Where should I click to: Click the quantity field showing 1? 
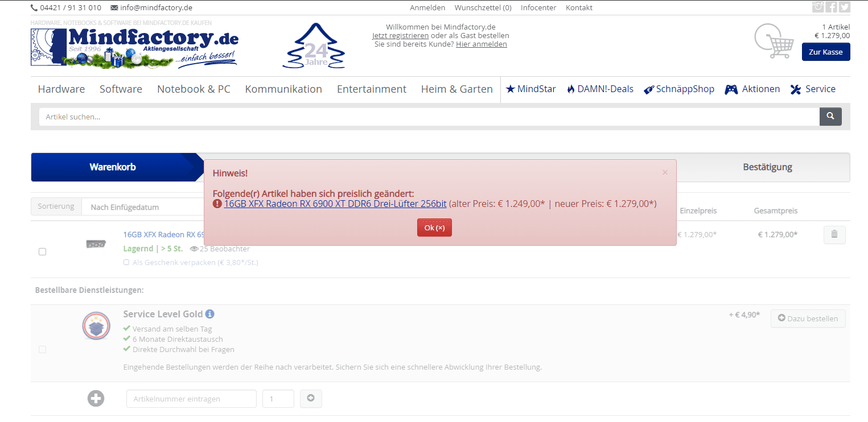pos(278,399)
